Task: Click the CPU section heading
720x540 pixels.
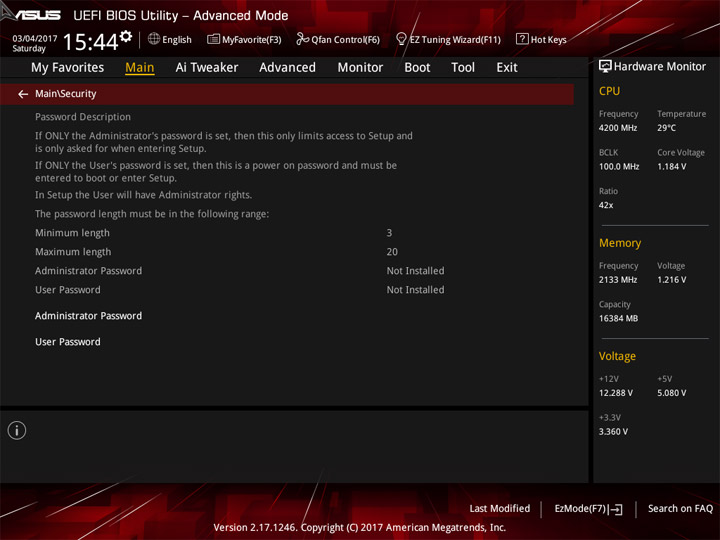Action: click(x=609, y=91)
